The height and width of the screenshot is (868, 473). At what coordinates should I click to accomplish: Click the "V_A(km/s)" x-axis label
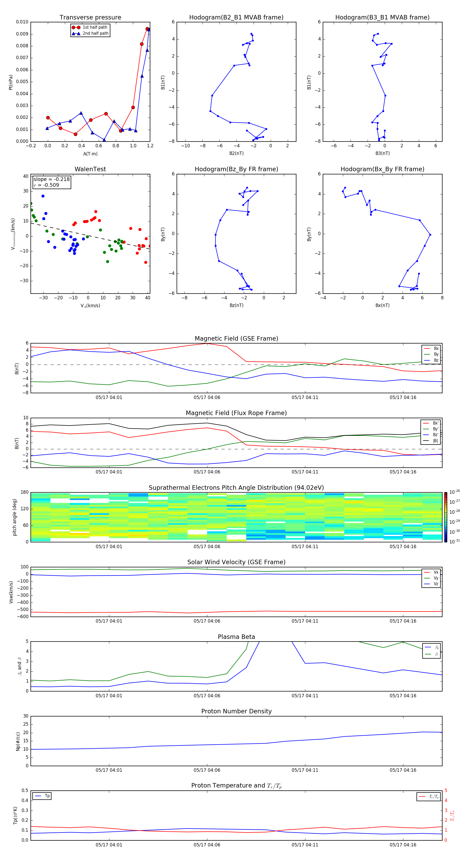pyautogui.click(x=90, y=306)
